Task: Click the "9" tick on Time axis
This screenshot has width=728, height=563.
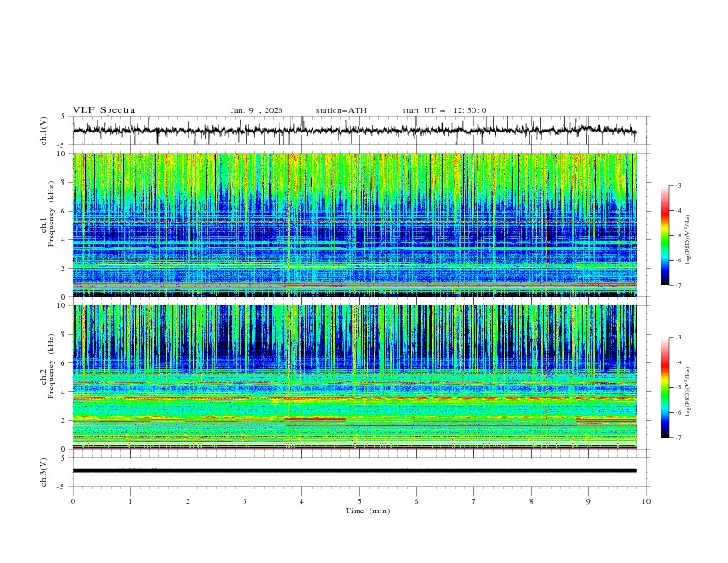Action: click(588, 501)
